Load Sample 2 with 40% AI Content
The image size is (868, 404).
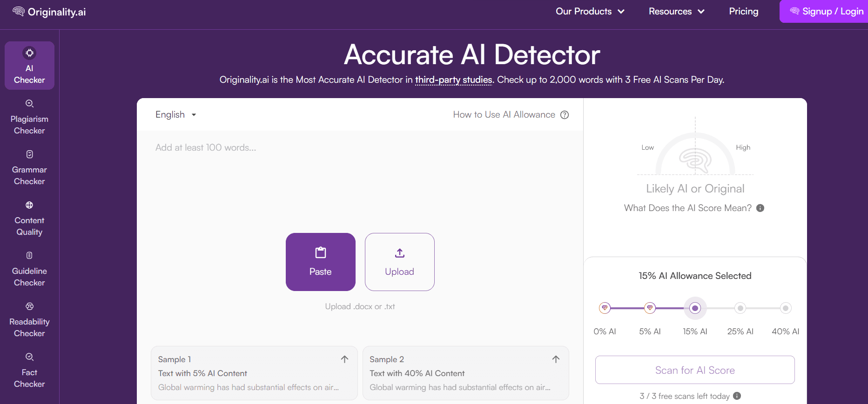tap(466, 373)
